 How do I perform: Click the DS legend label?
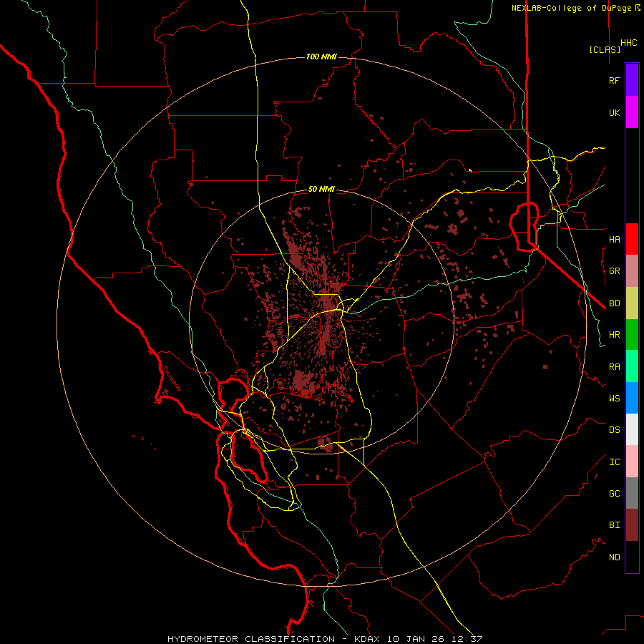tap(614, 430)
